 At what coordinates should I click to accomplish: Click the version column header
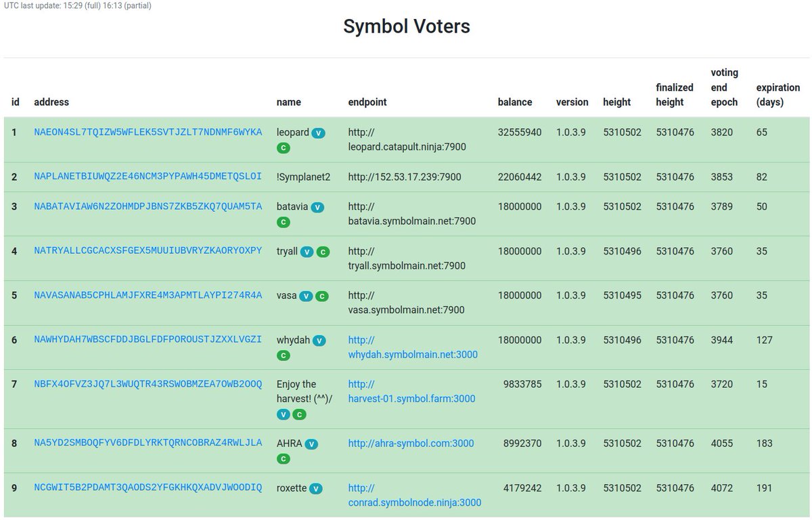pyautogui.click(x=572, y=102)
